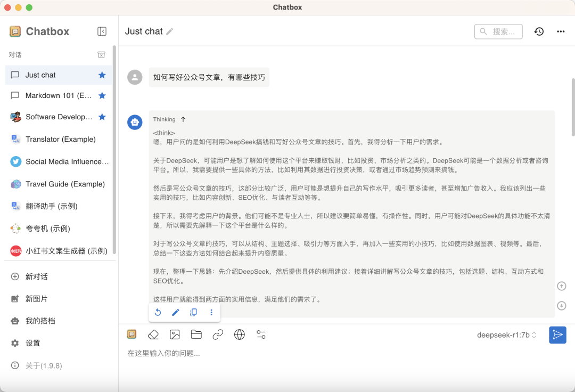Click the <think> tag text
This screenshot has height=392, width=575.
[164, 133]
